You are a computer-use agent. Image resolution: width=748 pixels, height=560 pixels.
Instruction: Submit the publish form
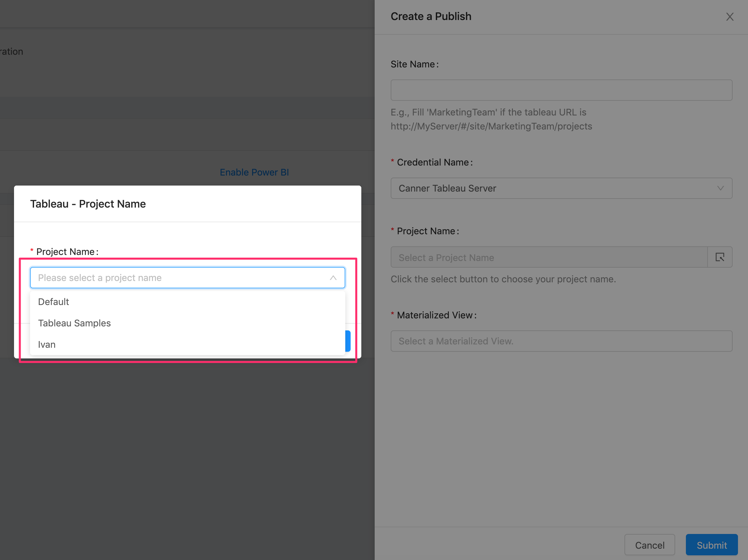coord(712,545)
